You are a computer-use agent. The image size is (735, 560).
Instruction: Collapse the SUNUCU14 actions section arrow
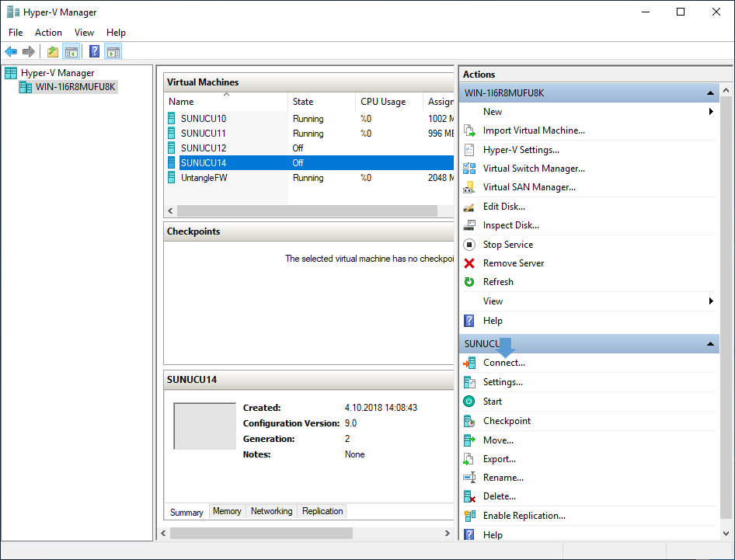coord(710,344)
